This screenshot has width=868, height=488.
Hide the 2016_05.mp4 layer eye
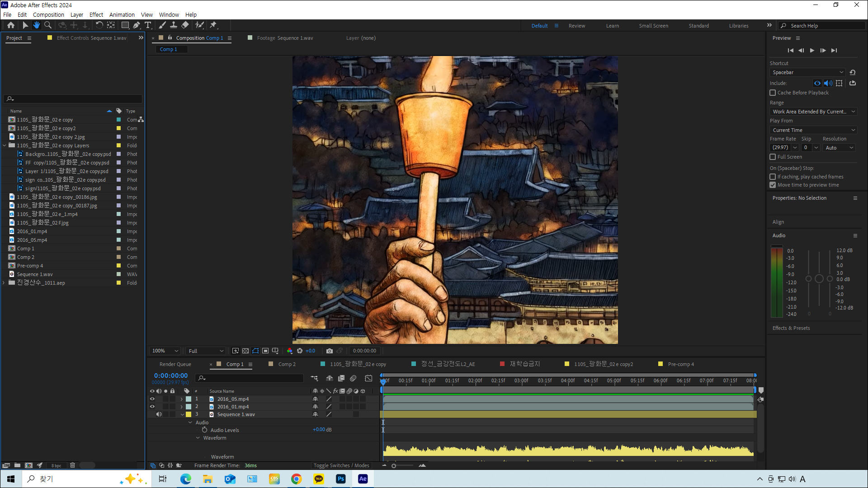pyautogui.click(x=152, y=399)
